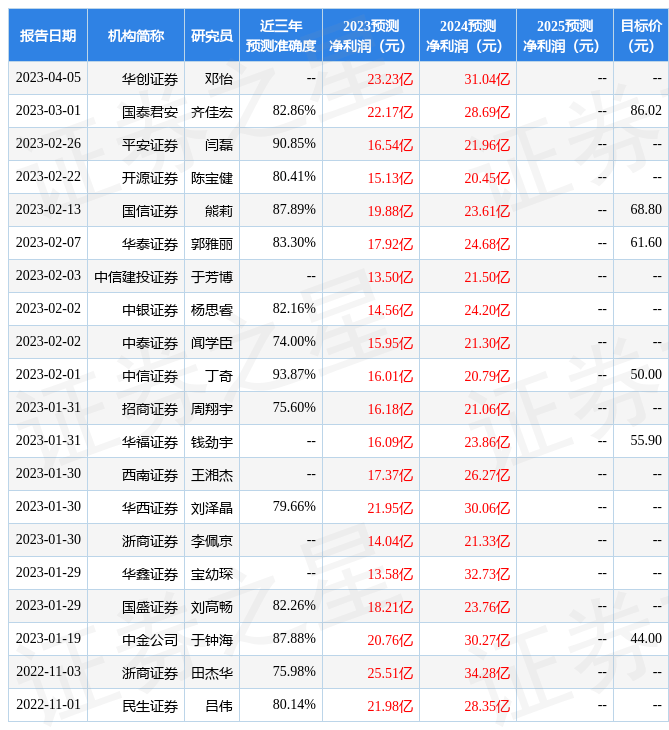This screenshot has width=669, height=730.
Task: Select researcher 吕伟
Action: pos(219,707)
